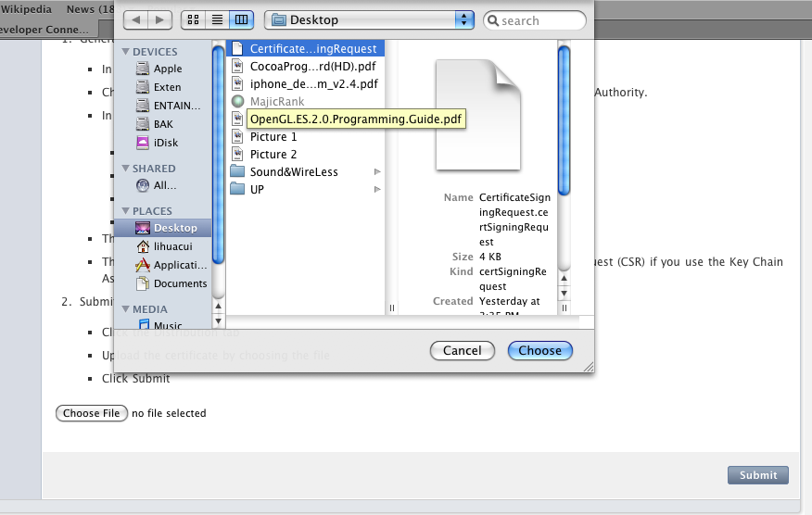812x515 pixels.
Task: Open the UP folder icon
Action: (x=237, y=189)
